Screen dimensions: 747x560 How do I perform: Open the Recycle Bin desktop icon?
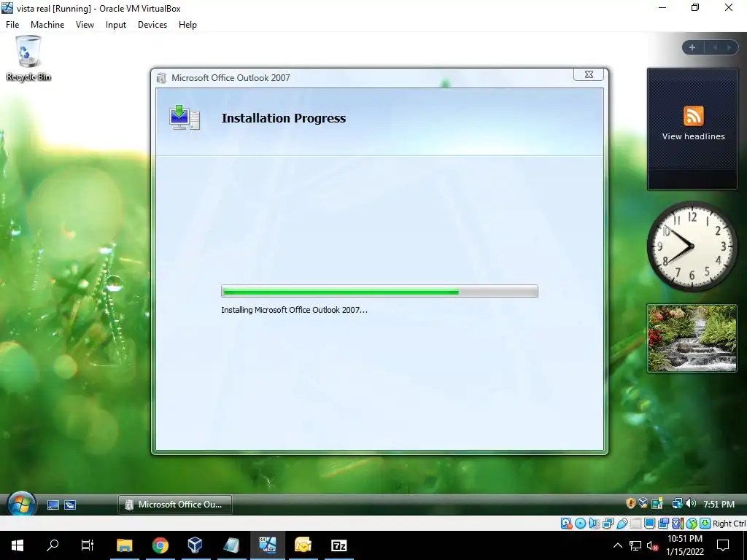(28, 58)
